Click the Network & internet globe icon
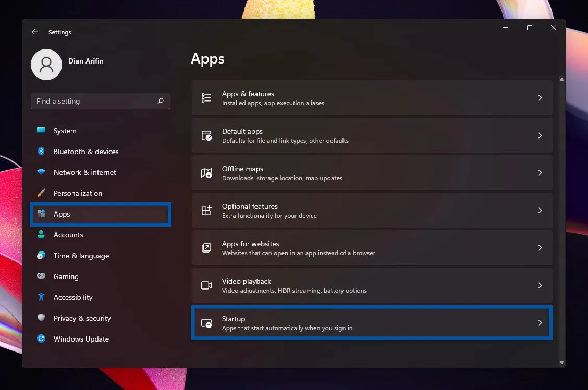 tap(41, 172)
